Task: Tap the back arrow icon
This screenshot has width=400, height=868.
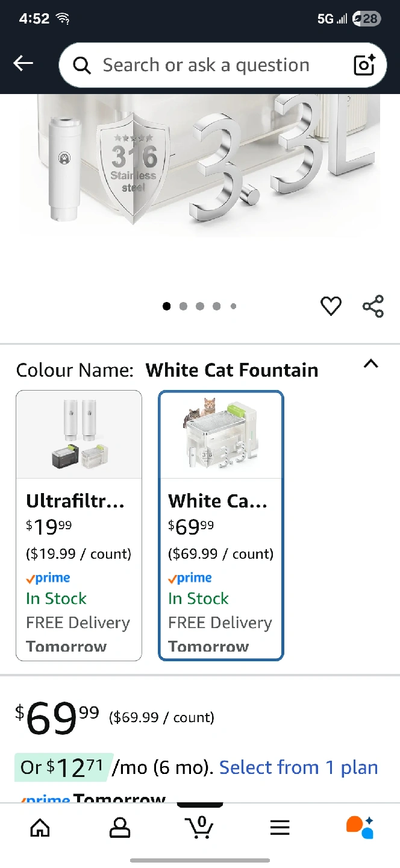Action: click(x=23, y=63)
